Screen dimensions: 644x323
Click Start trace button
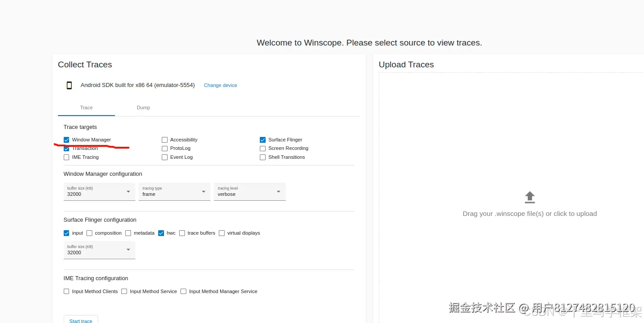tap(81, 319)
